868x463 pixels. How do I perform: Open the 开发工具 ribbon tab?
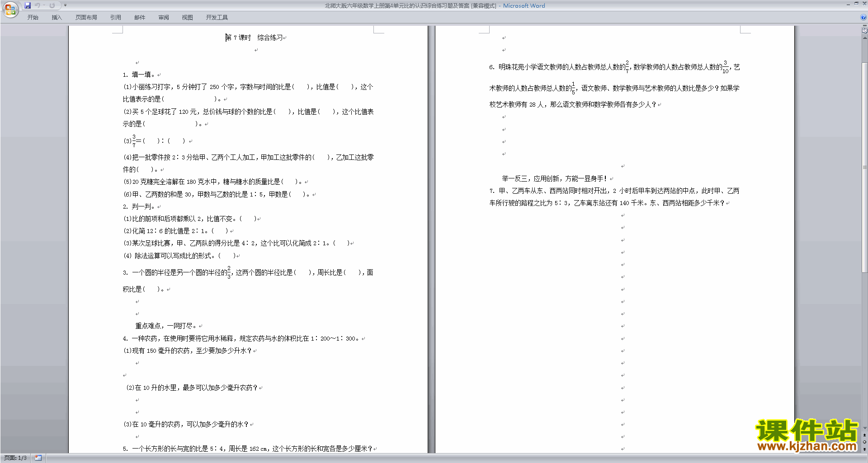(217, 18)
